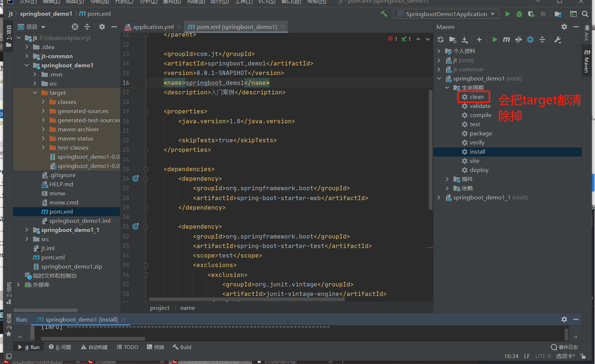Image resolution: width=595 pixels, height=364 pixels.
Task: Open Run panel gear settings
Action: (564, 319)
